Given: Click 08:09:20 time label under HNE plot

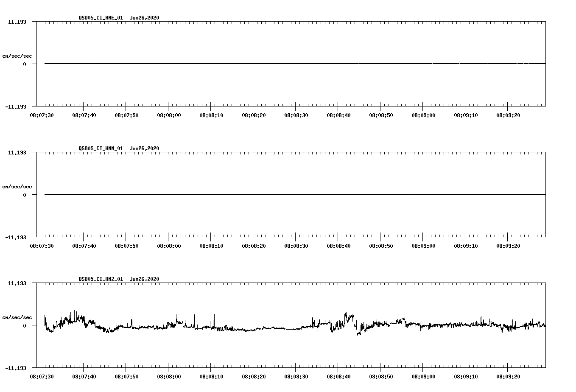Looking at the screenshot, I should tap(508, 115).
